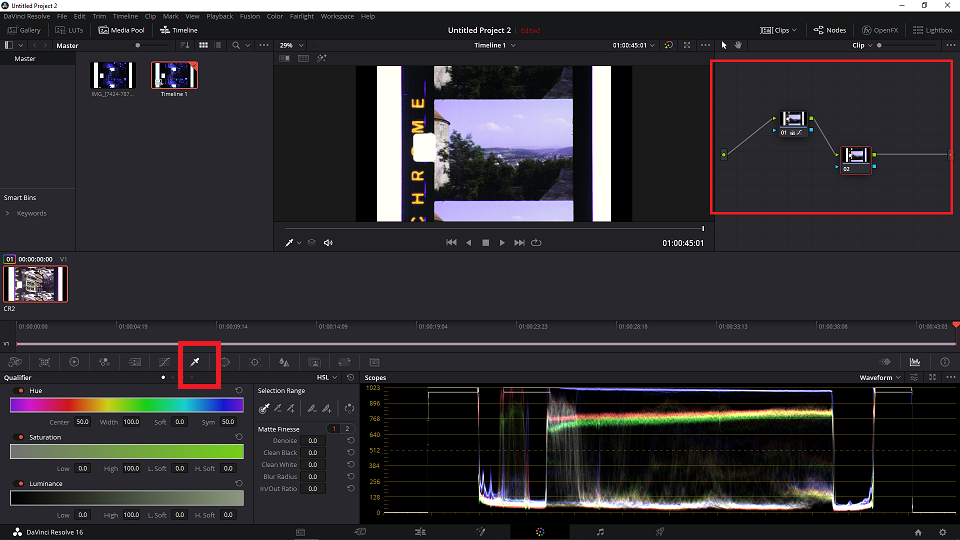Click the Media Pool button
The image size is (960, 540).
(121, 30)
